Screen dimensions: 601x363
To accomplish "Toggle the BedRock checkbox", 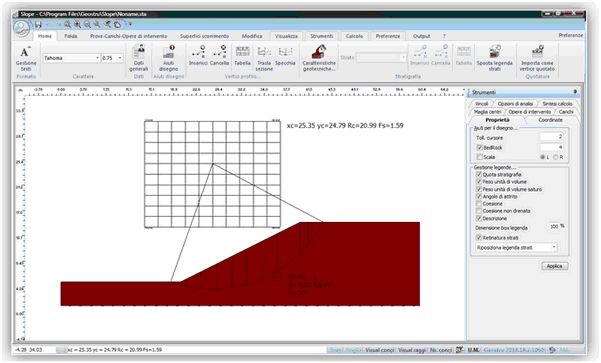I will point(479,148).
